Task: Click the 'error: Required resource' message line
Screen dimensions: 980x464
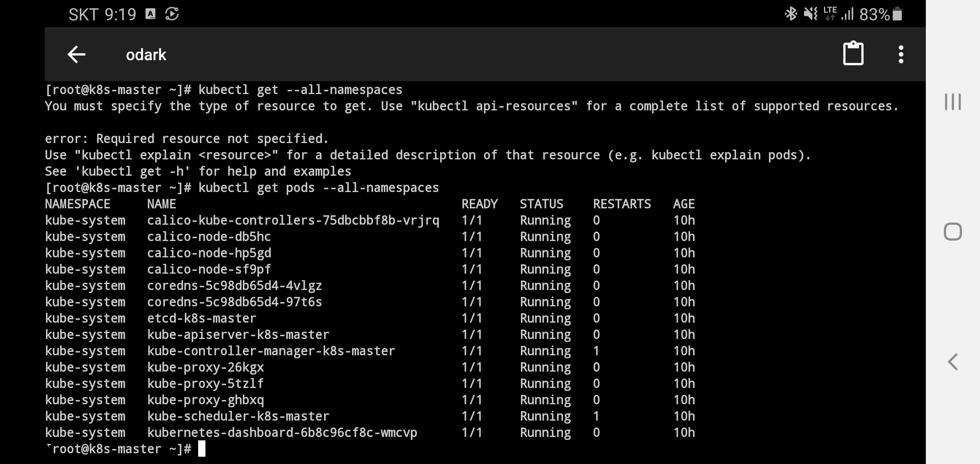Action: click(x=187, y=139)
